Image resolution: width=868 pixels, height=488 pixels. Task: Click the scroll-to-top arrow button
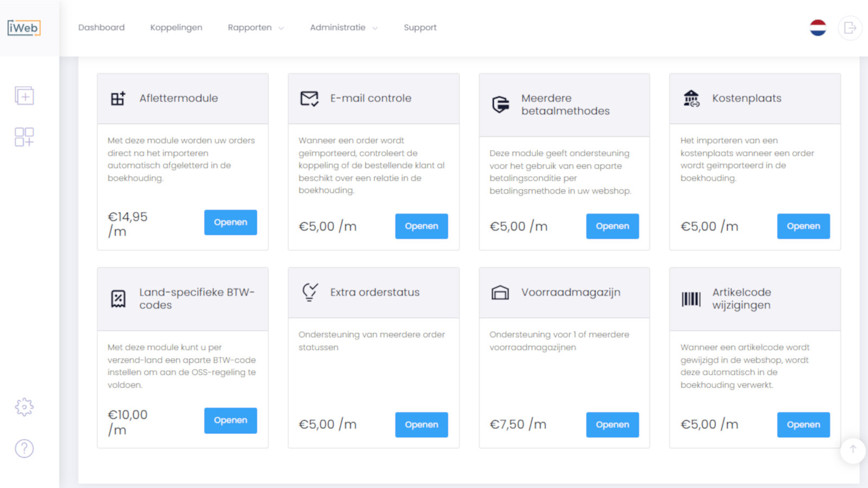tap(853, 450)
